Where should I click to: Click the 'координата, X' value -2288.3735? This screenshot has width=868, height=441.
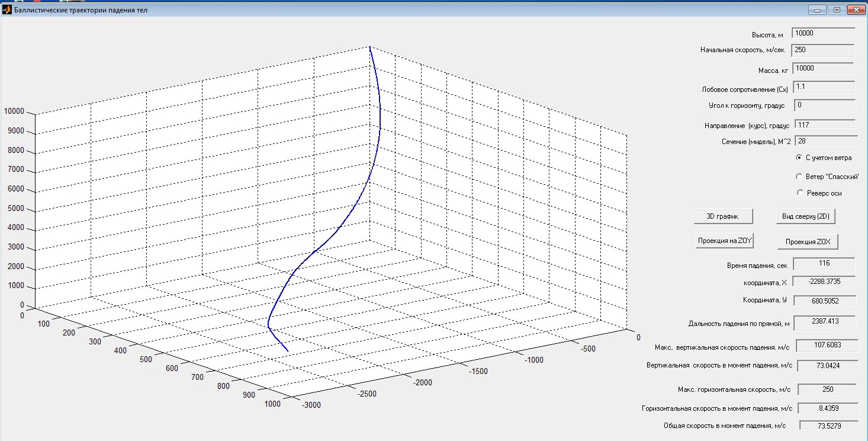tap(824, 282)
